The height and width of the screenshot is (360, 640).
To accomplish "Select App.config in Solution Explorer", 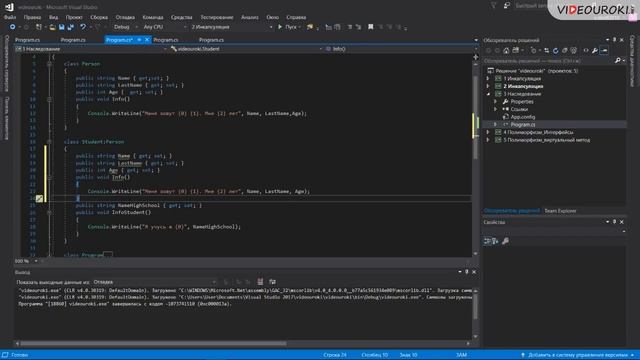I will [x=522, y=117].
